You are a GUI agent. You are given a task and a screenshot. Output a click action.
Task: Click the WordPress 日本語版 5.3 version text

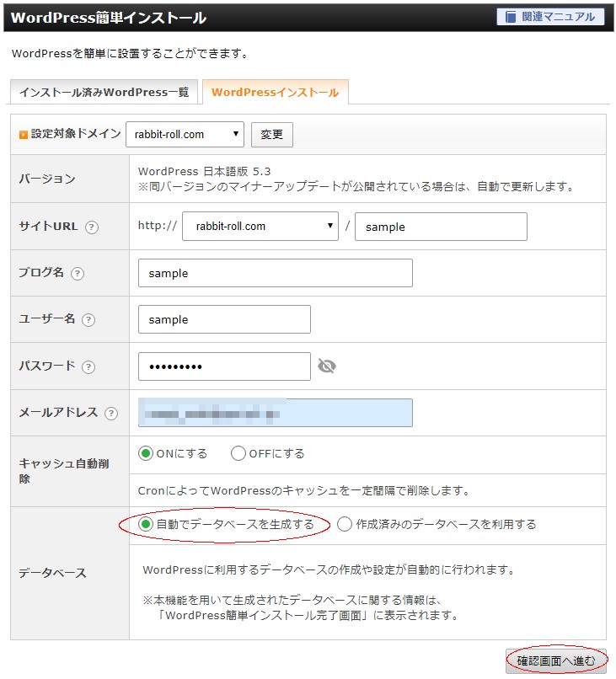[x=205, y=172]
